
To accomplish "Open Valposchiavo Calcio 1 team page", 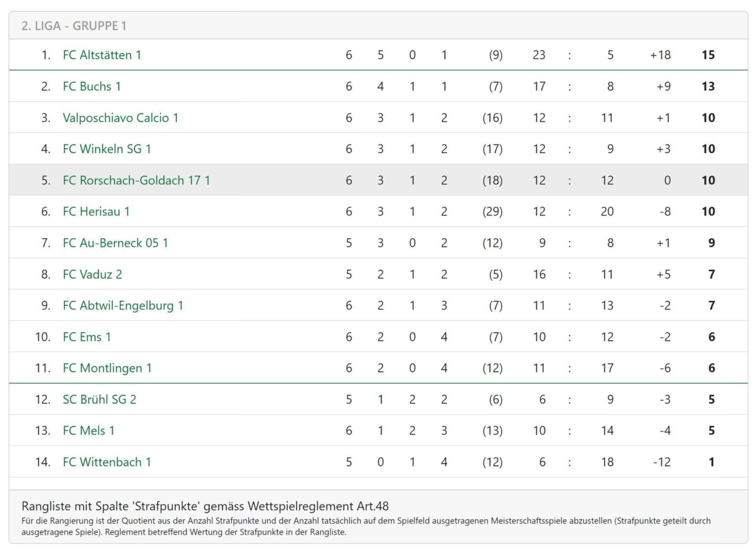I will [120, 118].
